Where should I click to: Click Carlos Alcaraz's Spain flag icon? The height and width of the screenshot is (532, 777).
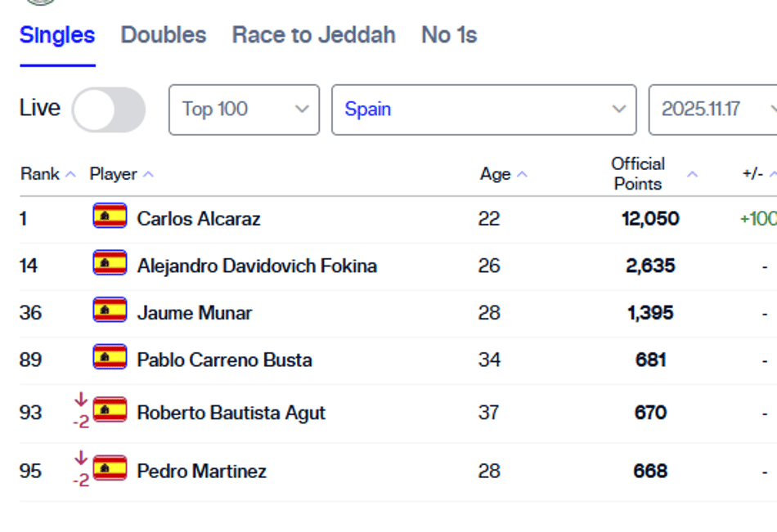(x=110, y=216)
